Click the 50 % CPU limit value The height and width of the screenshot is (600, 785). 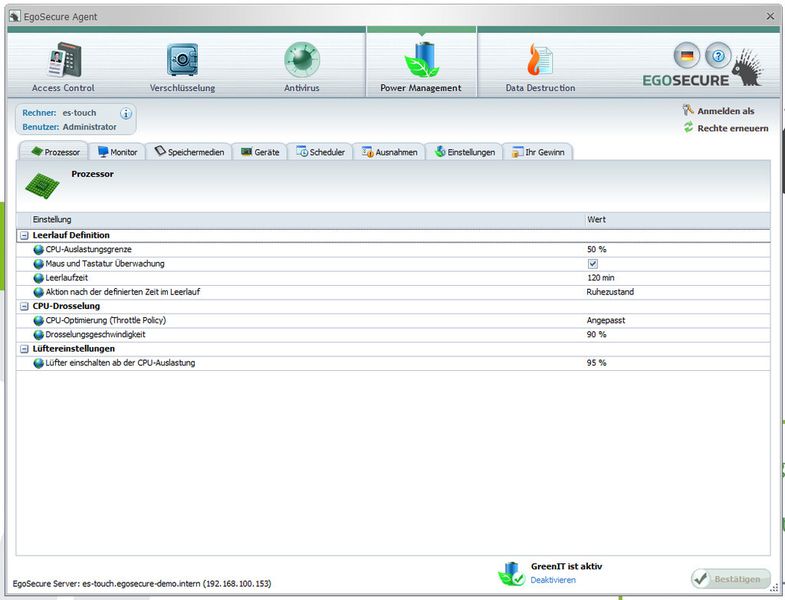pos(597,249)
